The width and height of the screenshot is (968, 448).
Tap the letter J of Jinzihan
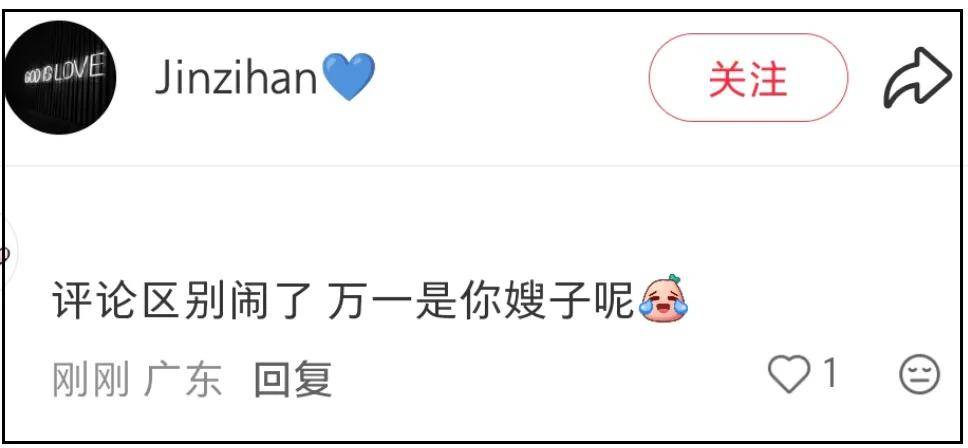[x=164, y=78]
